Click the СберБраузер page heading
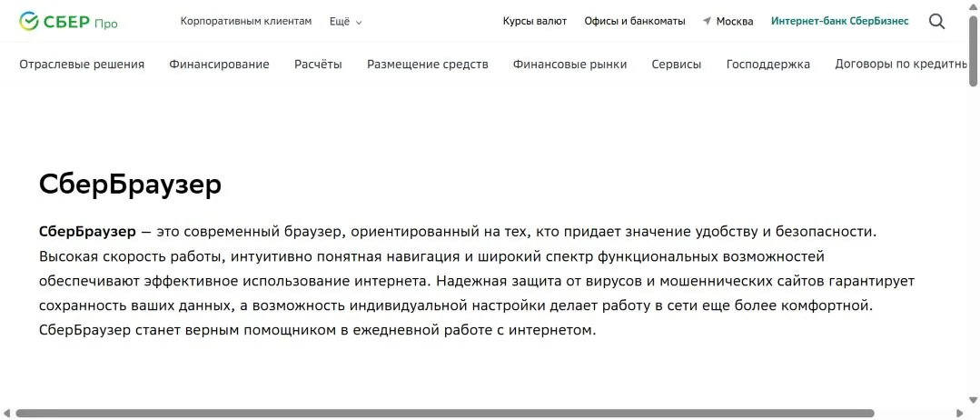 [130, 185]
